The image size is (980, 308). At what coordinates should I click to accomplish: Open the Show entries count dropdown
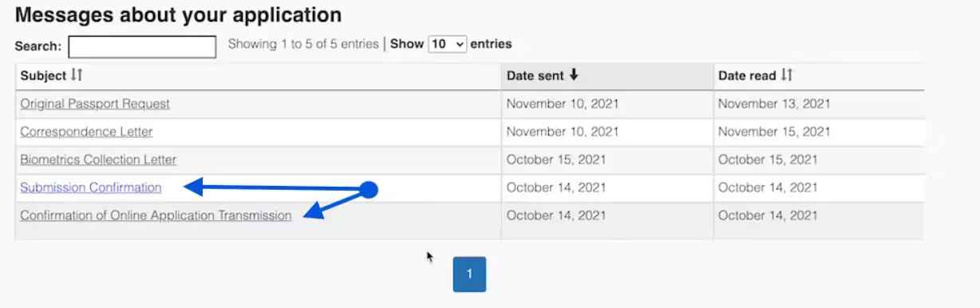(447, 45)
